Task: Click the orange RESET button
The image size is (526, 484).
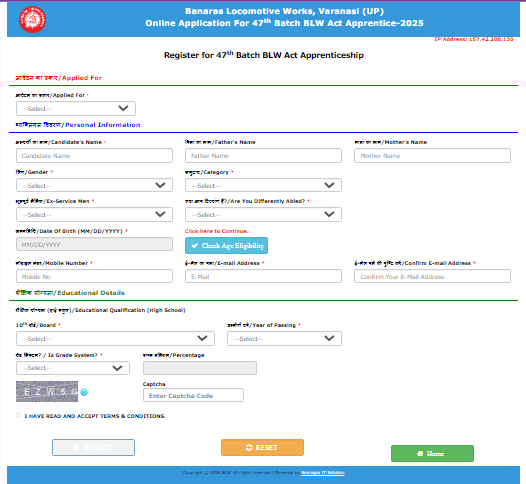Action: point(262,447)
